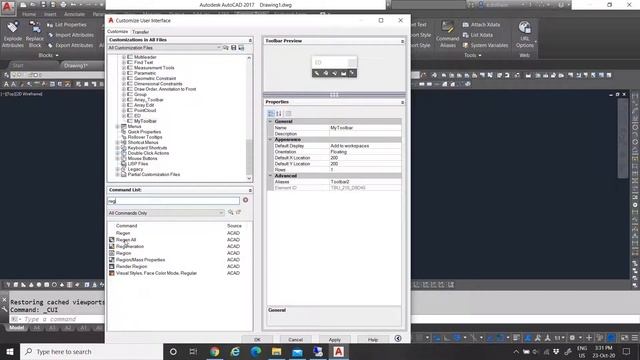This screenshot has height=360, width=640.
Task: Click the Apply button
Action: 334,339
